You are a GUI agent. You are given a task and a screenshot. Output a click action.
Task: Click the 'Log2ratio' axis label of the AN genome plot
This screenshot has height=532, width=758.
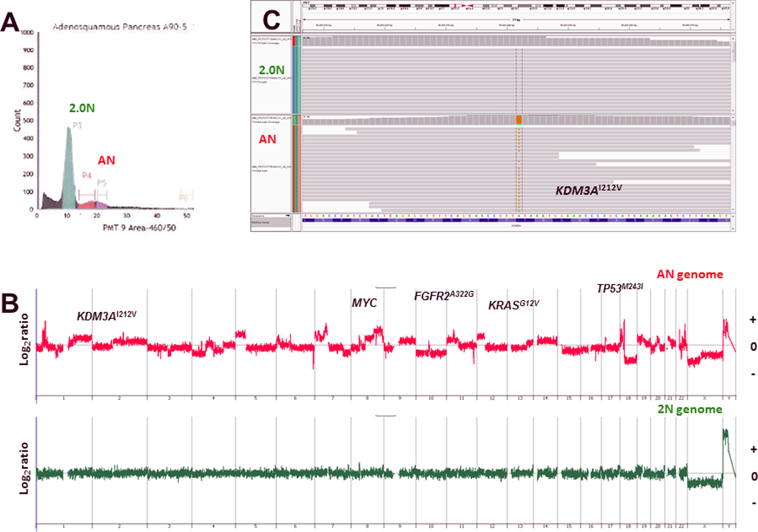pos(24,340)
